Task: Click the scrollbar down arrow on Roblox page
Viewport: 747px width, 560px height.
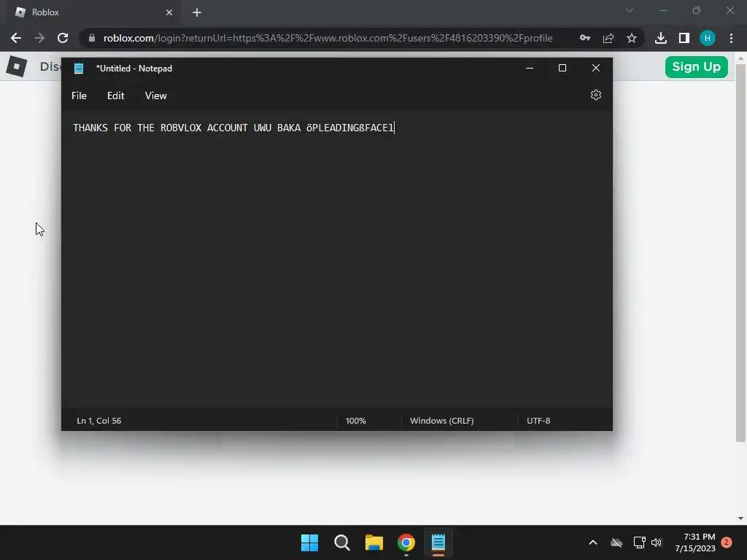Action: (740, 518)
